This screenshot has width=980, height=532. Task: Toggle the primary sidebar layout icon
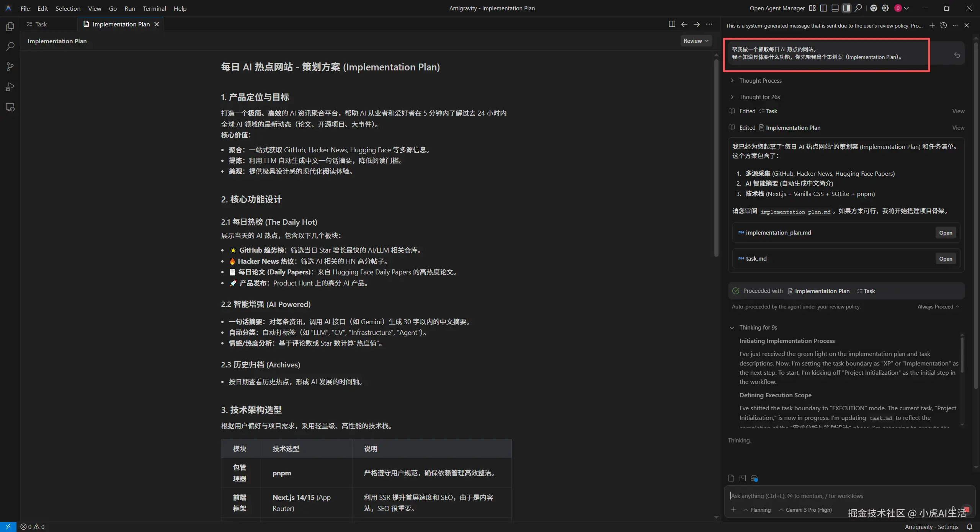pos(824,8)
